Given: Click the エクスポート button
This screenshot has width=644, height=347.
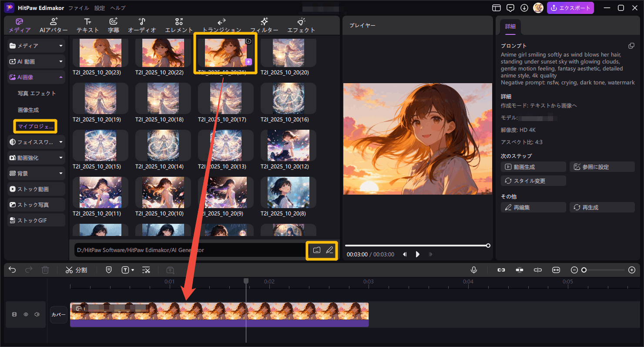Looking at the screenshot, I should (570, 8).
